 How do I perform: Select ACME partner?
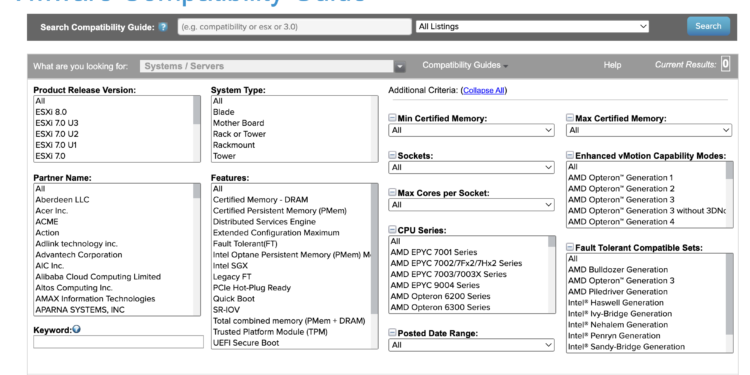click(x=46, y=222)
